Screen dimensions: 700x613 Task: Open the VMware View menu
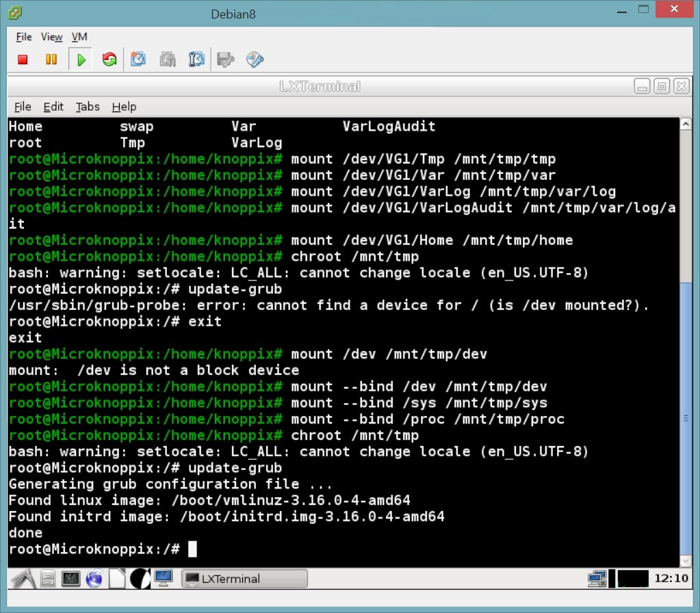click(x=52, y=37)
